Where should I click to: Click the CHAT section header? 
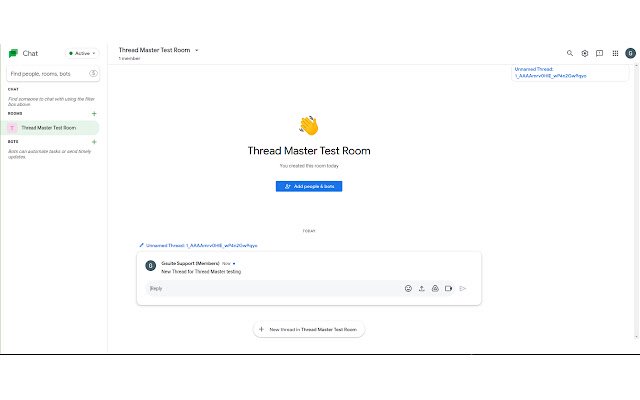13,89
